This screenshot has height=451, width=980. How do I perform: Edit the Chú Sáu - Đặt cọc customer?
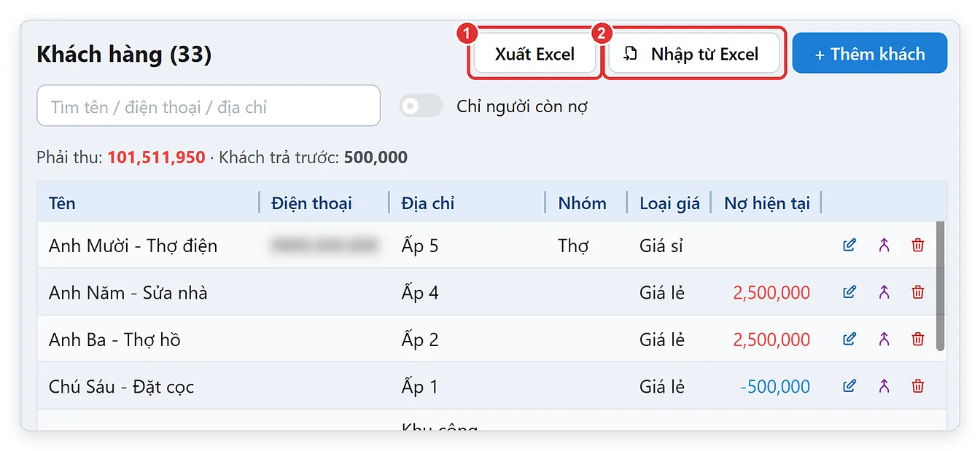[x=849, y=386]
